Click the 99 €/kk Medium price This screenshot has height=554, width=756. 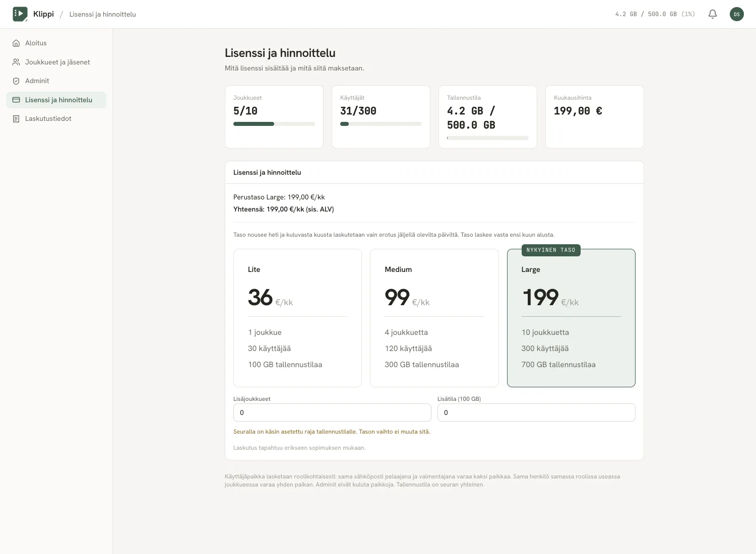[x=407, y=297]
